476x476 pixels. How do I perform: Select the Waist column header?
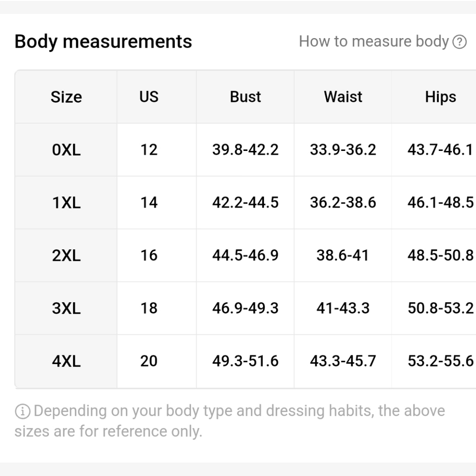click(x=343, y=97)
